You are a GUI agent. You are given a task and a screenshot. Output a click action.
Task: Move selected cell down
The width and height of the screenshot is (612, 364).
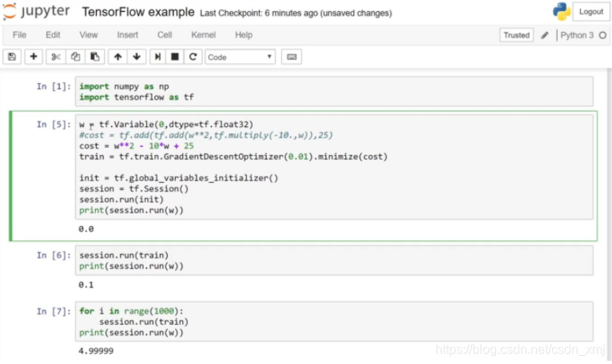pos(137,57)
